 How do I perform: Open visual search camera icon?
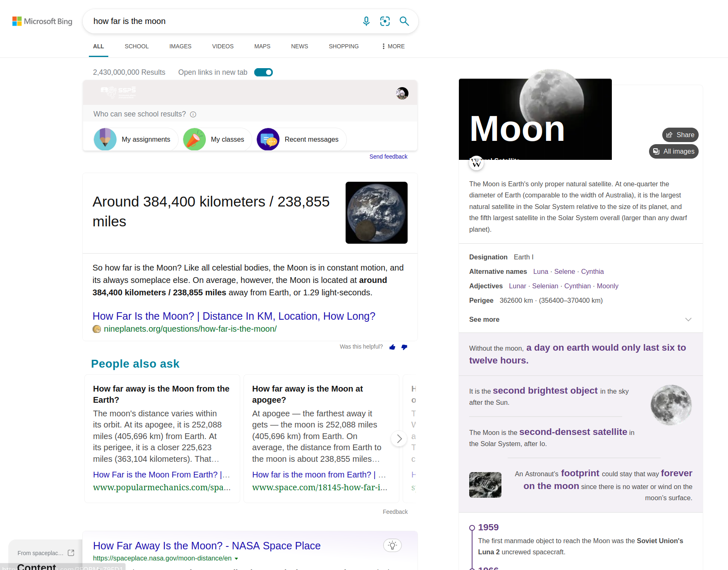(x=385, y=21)
